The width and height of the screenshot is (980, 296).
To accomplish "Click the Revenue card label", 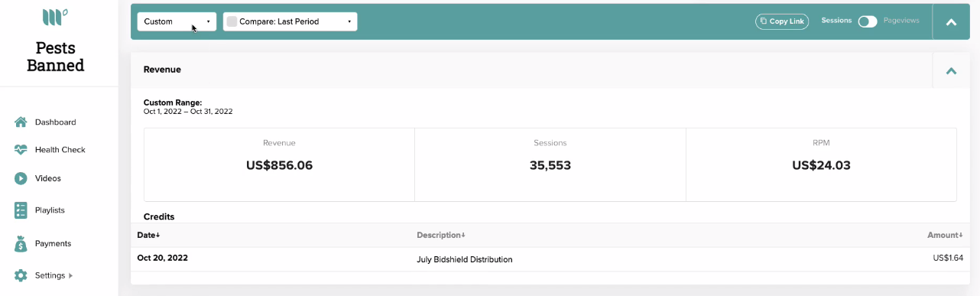I will 279,143.
